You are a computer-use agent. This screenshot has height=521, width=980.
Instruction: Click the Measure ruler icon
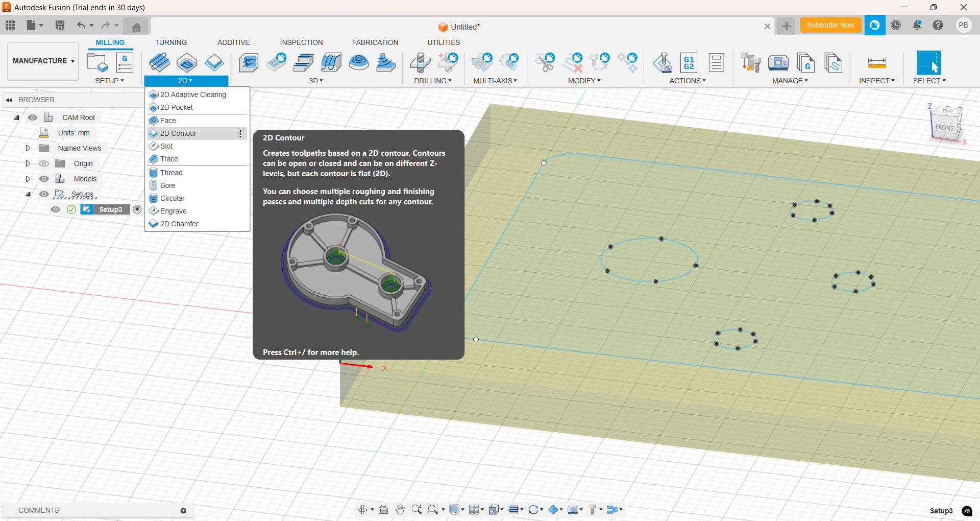pos(877,63)
